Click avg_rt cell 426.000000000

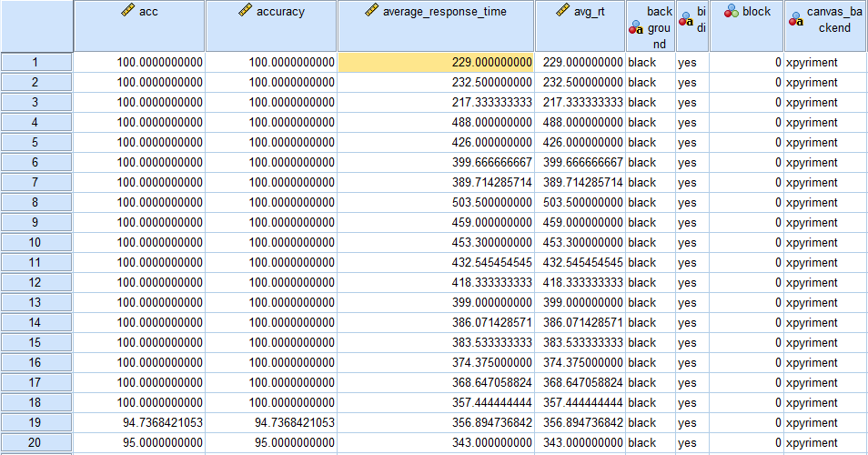(x=580, y=142)
